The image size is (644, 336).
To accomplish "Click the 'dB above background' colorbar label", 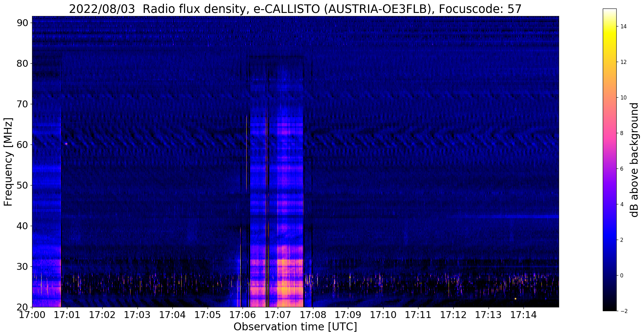I will [635, 160].
